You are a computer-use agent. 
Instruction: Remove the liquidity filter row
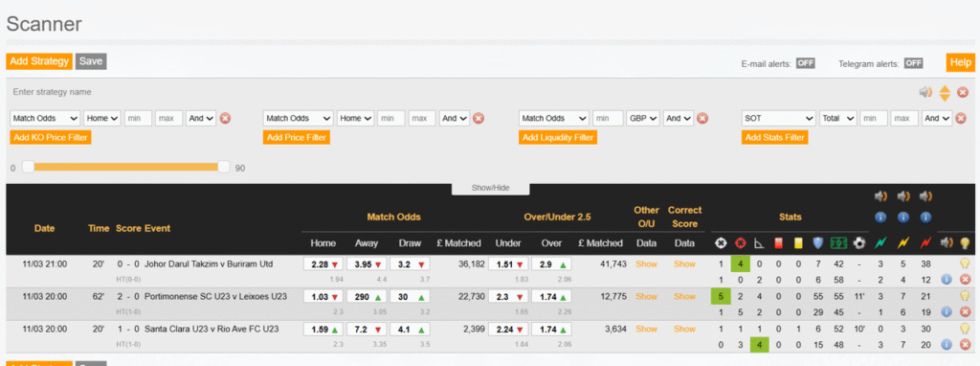pos(702,118)
